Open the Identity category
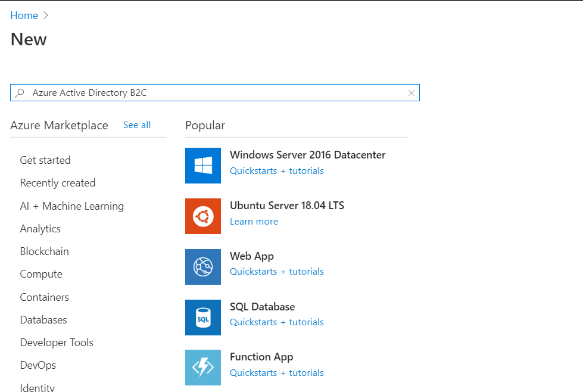583x392 pixels. pos(37,388)
